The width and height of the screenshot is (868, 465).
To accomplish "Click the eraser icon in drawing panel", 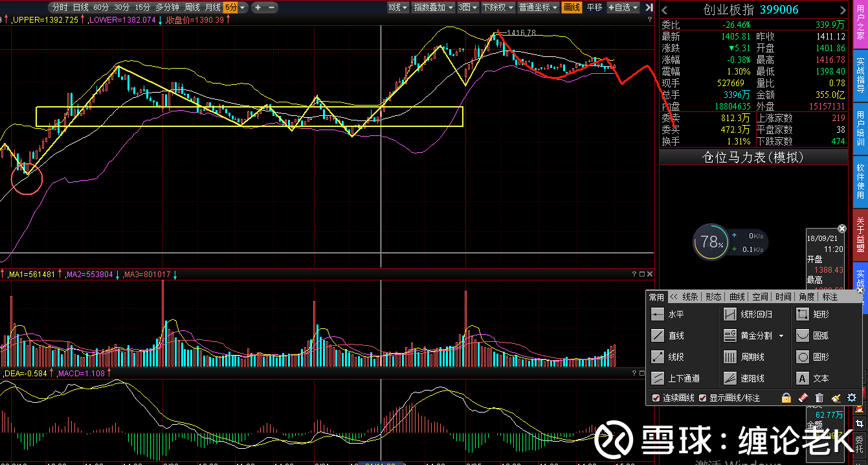I will 803,398.
